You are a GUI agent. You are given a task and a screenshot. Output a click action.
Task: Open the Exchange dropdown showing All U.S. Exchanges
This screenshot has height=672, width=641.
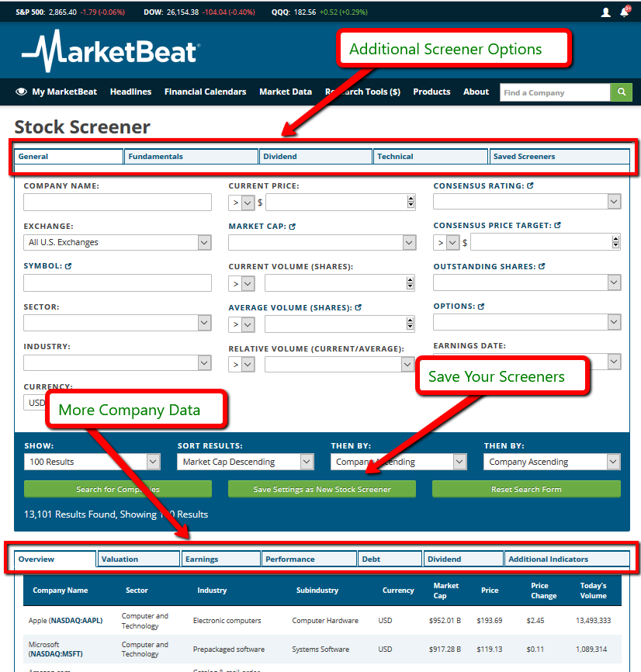click(117, 242)
